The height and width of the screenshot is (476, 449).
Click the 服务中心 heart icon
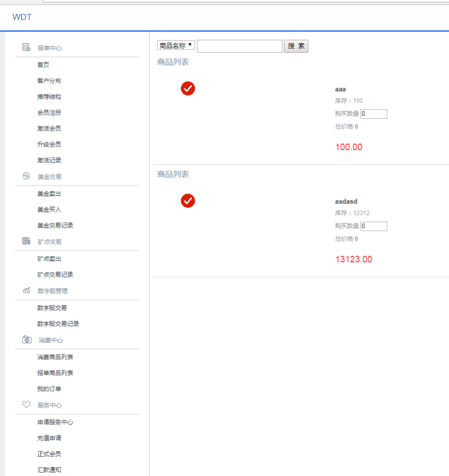coord(26,404)
